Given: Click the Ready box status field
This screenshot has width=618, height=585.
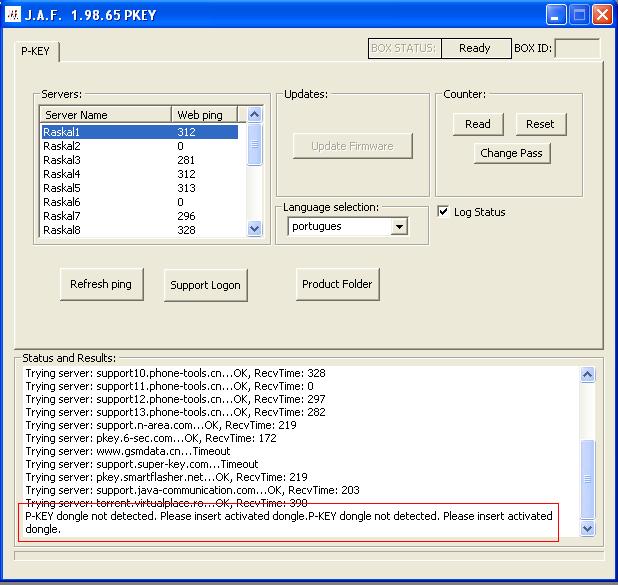Looking at the screenshot, I should tap(476, 48).
